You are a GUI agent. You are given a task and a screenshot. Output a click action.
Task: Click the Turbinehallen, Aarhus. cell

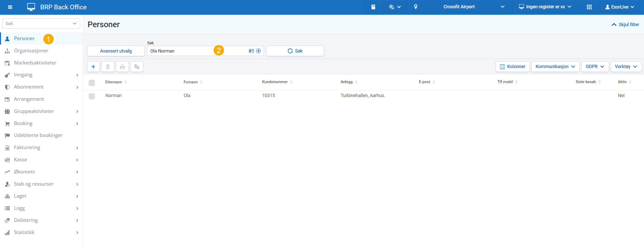point(363,96)
